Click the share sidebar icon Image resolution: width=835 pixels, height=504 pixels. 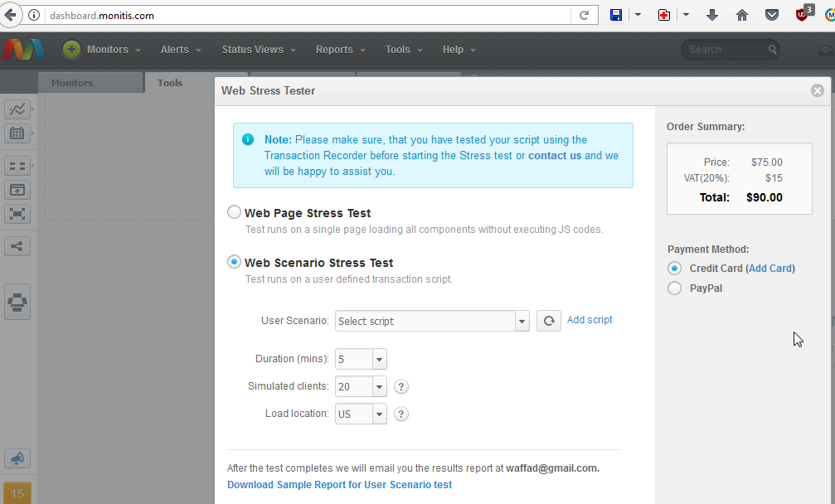(17, 246)
